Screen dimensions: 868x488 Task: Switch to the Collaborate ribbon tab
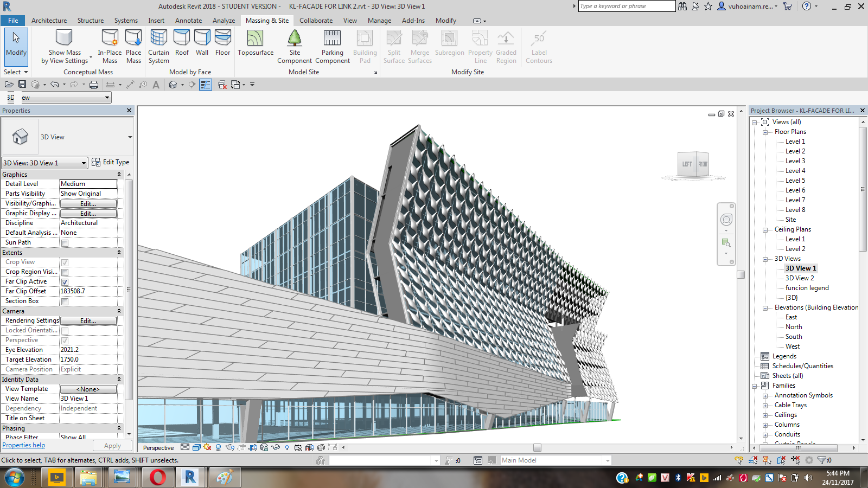[316, 21]
